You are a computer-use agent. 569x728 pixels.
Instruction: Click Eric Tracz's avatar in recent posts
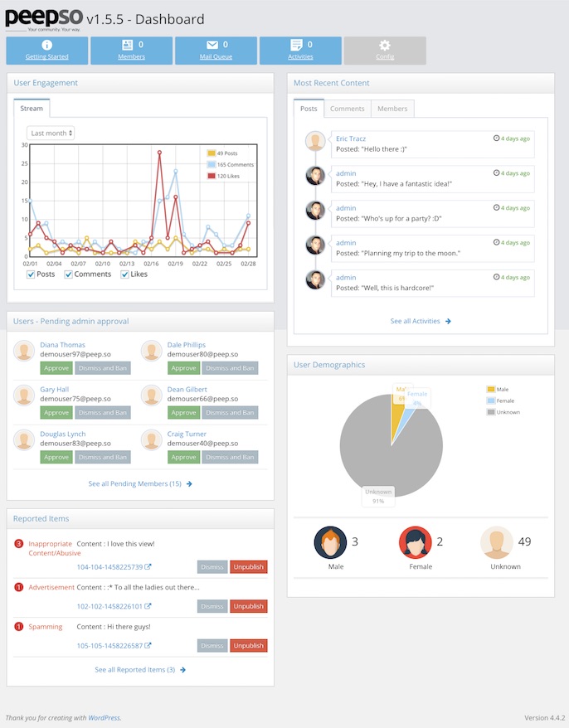[315, 141]
